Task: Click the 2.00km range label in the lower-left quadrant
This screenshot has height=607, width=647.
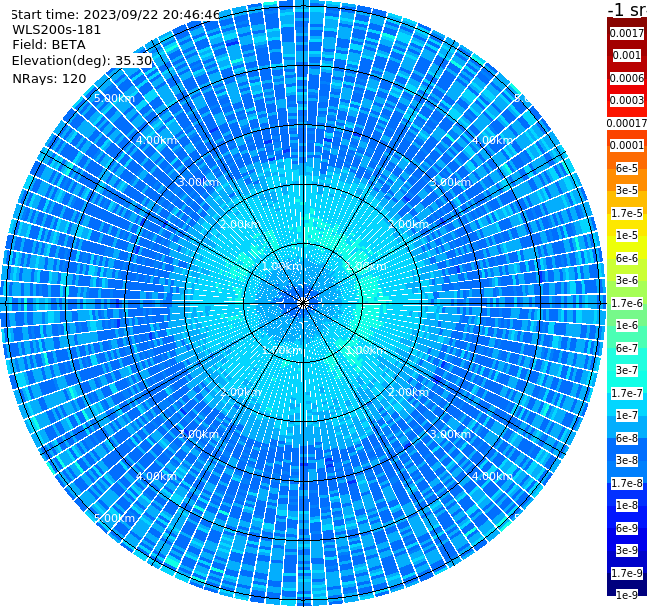Action: (x=241, y=392)
